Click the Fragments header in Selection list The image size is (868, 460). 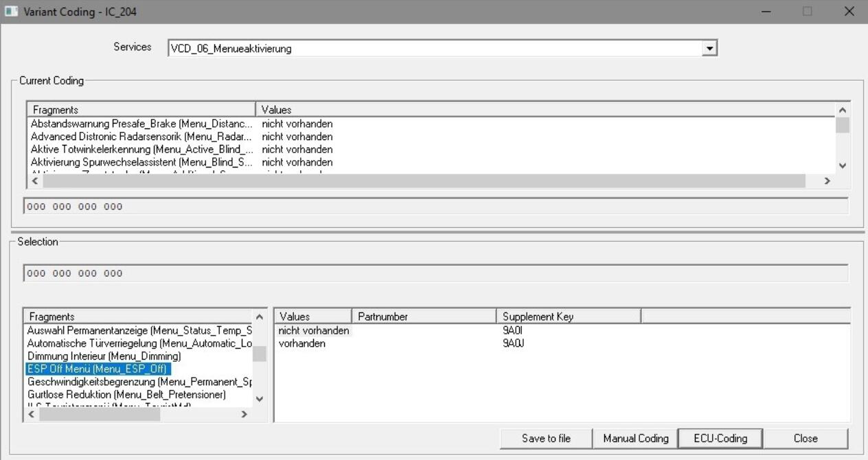point(137,317)
